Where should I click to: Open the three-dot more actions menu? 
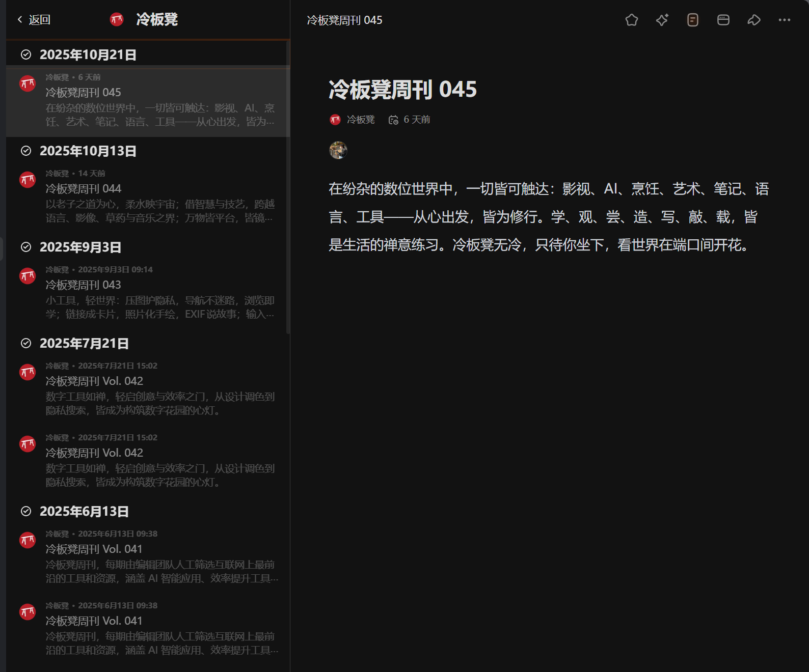click(784, 20)
